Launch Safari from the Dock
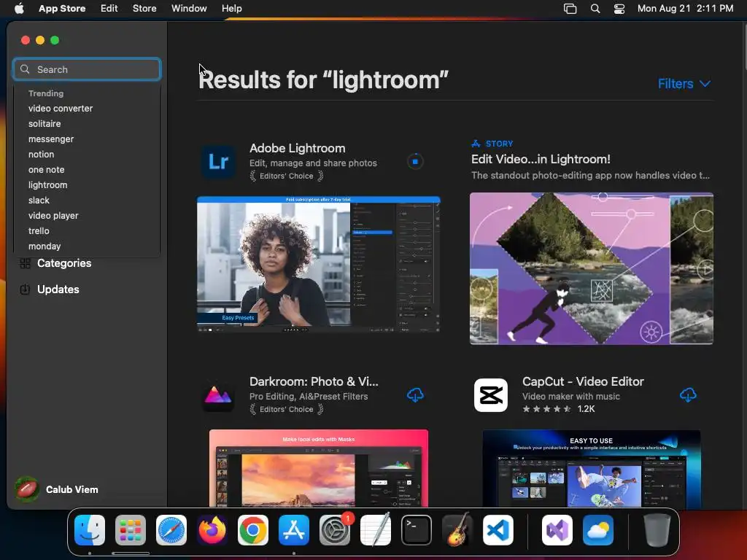This screenshot has width=747, height=560. [171, 529]
